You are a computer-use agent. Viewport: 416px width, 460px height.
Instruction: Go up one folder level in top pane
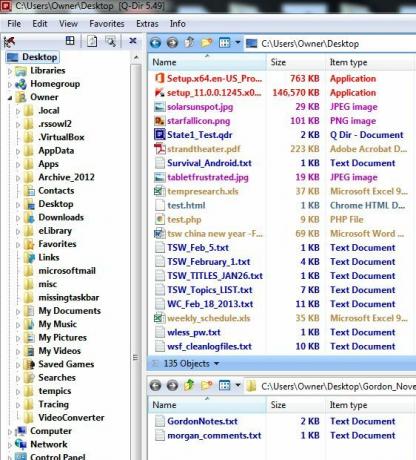click(x=189, y=43)
